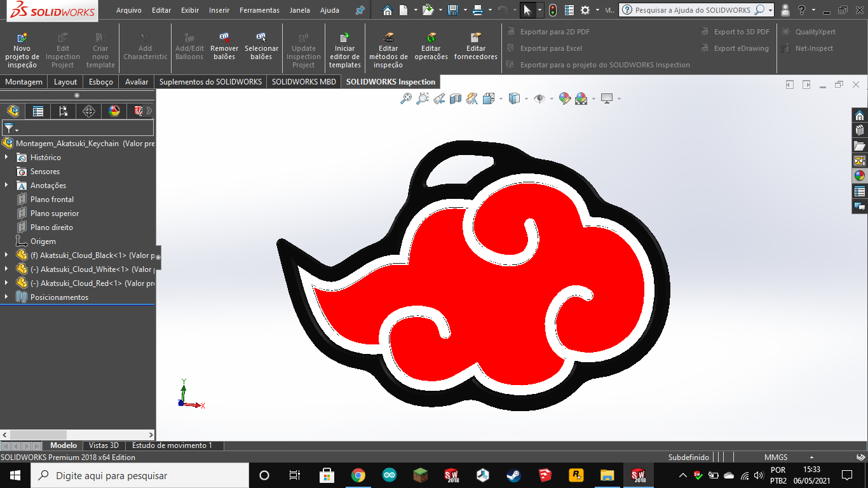Toggle Hide/Show Items eye icon

[x=539, y=98]
